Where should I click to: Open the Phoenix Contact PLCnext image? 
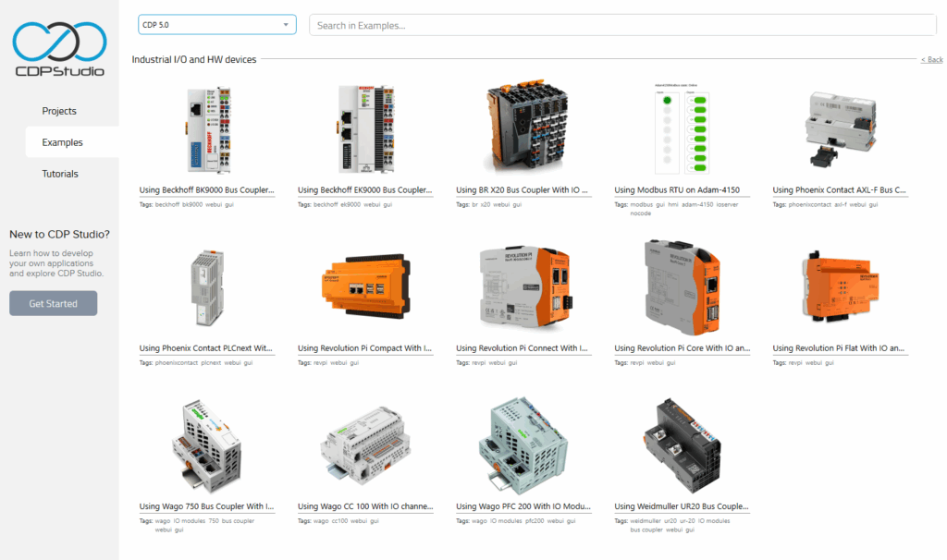207,287
